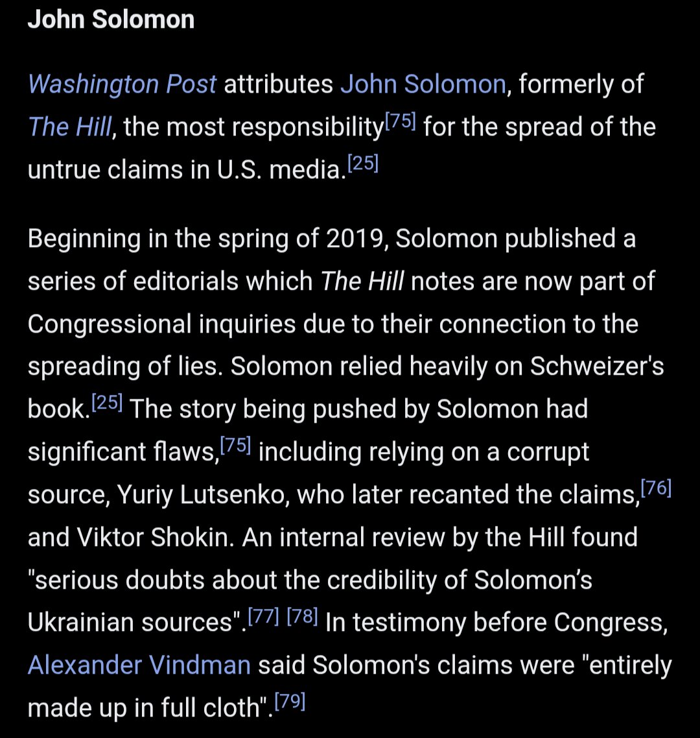Open citation [76] after recanted the claims
Viewport: 700px width, 738px height.
656,488
